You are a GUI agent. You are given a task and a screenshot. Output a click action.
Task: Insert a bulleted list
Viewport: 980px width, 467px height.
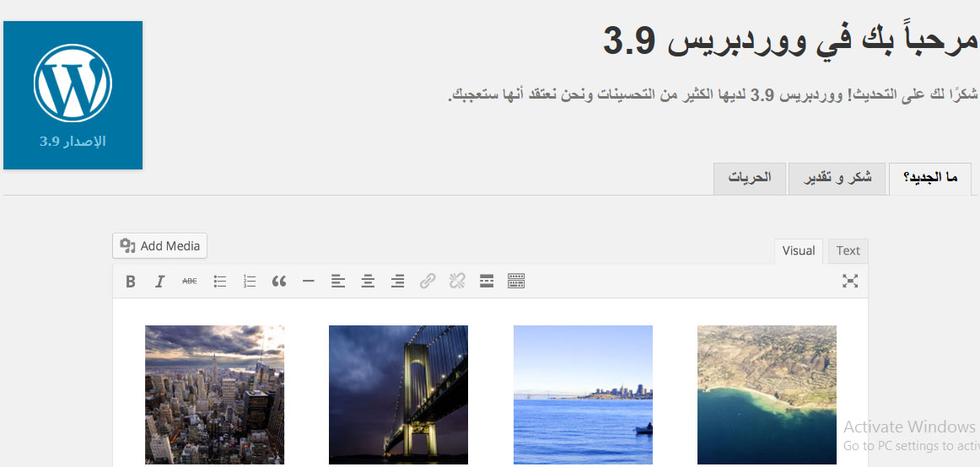coord(220,282)
